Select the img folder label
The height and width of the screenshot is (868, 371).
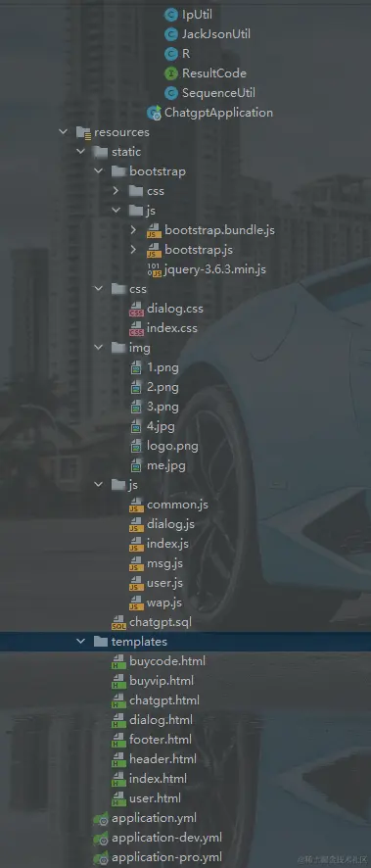[139, 348]
